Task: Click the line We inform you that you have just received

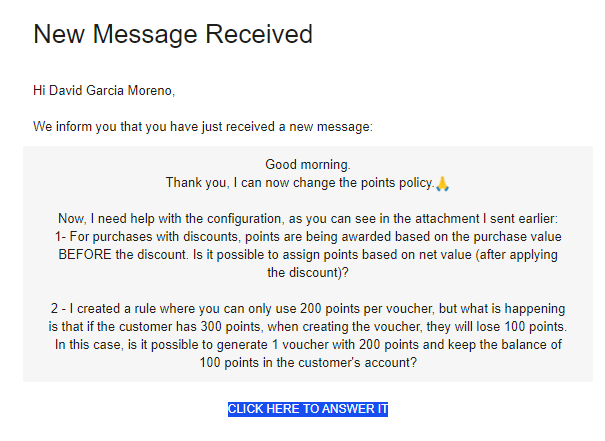Action: point(203,127)
